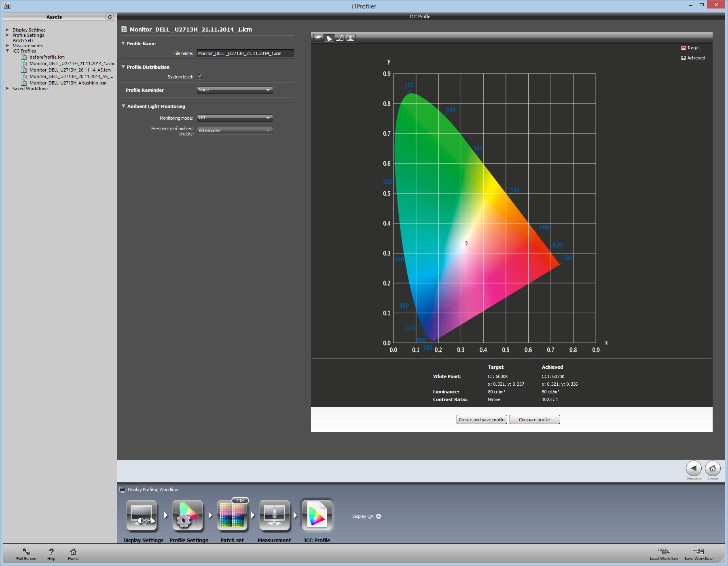Toggle the Target legend marker
Image resolution: width=728 pixels, height=566 pixels.
click(x=684, y=48)
